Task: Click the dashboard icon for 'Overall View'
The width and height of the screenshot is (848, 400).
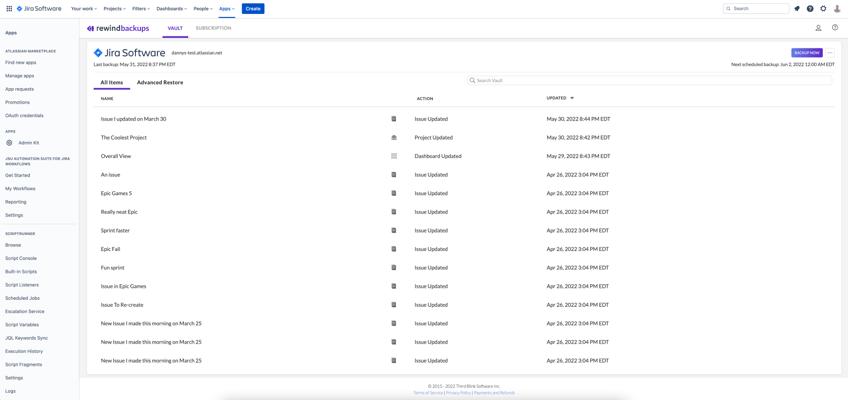Action: point(394,156)
